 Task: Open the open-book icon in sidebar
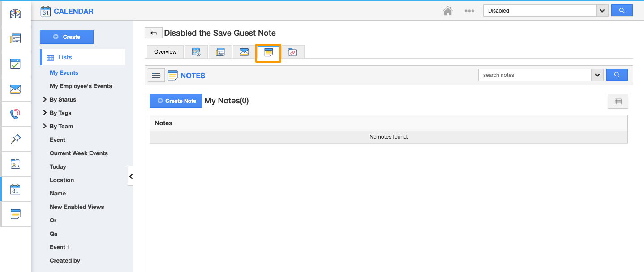pyautogui.click(x=15, y=14)
